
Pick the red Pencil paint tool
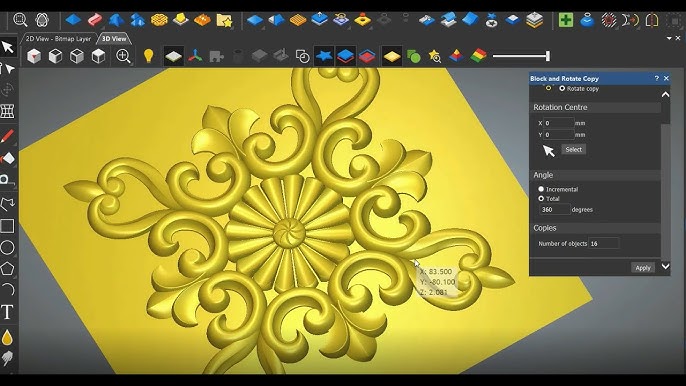tap(7, 136)
